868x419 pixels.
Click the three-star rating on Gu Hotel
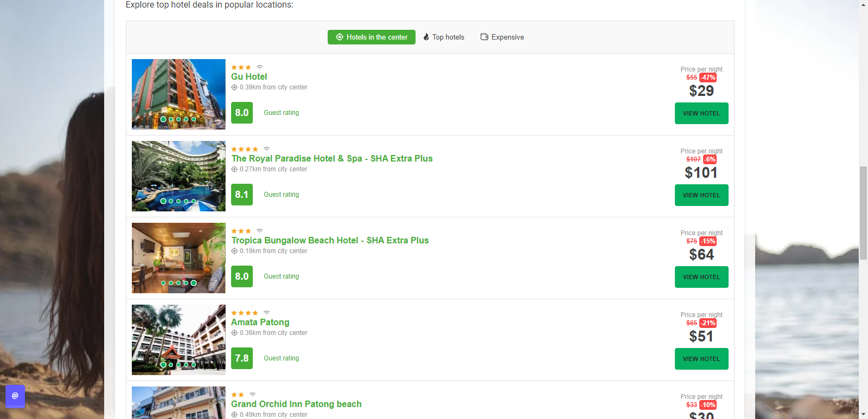[241, 68]
